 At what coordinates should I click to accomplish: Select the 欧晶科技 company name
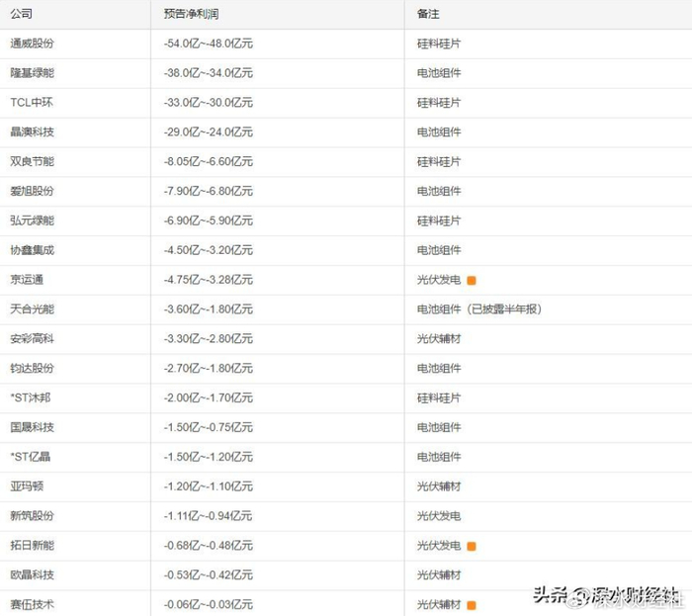pyautogui.click(x=33, y=574)
